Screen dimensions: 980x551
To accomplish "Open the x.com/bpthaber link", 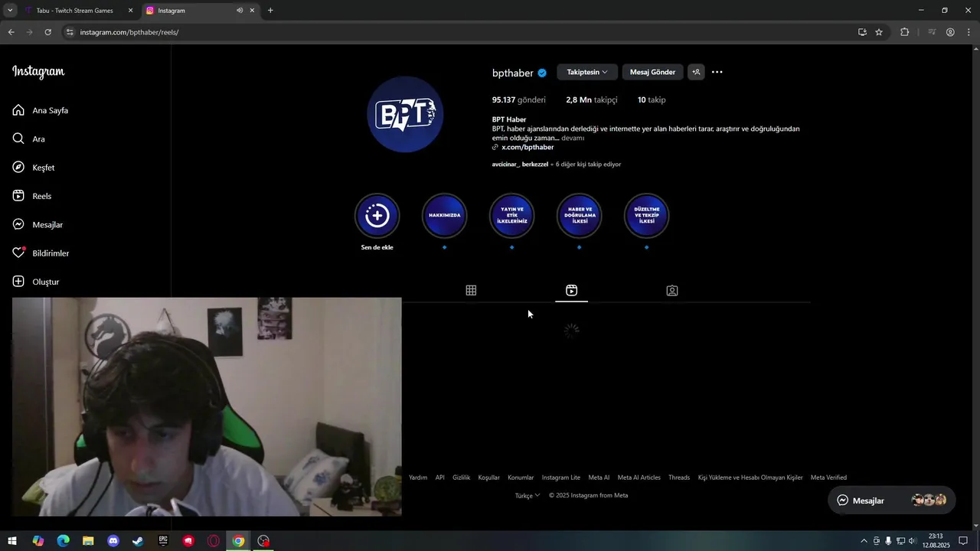I will pos(528,147).
